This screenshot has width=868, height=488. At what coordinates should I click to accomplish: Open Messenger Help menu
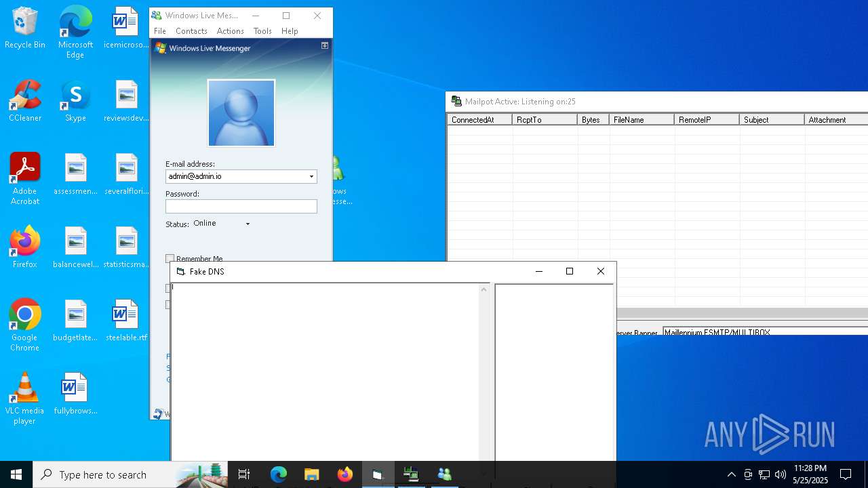pos(290,31)
